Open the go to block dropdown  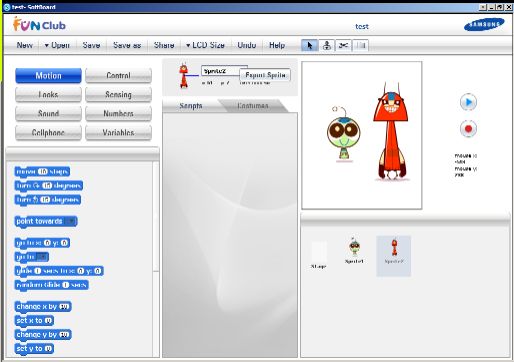coord(42,257)
